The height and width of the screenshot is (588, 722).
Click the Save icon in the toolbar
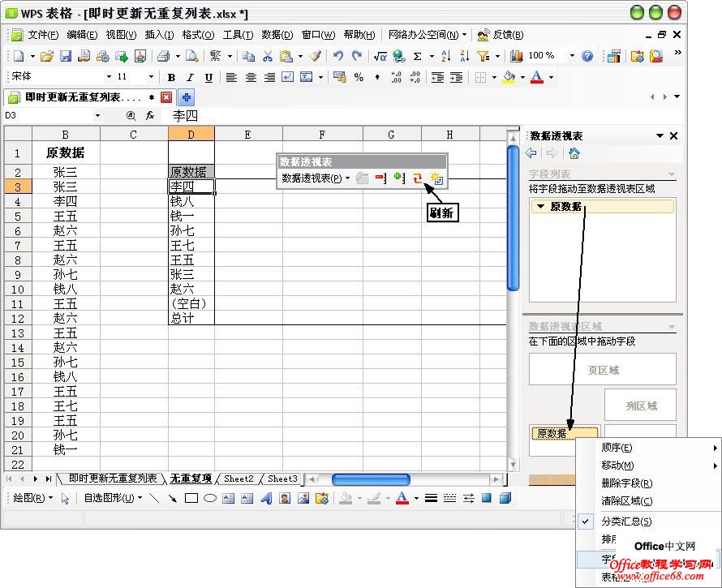[65, 56]
